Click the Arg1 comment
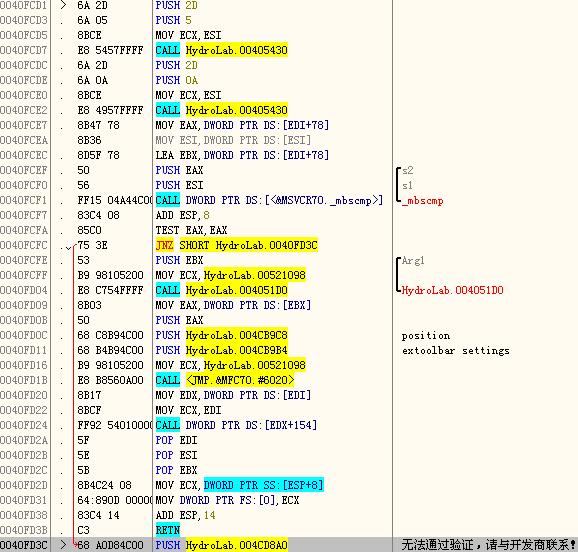Screen dimensions: 578x552 pyautogui.click(x=413, y=261)
